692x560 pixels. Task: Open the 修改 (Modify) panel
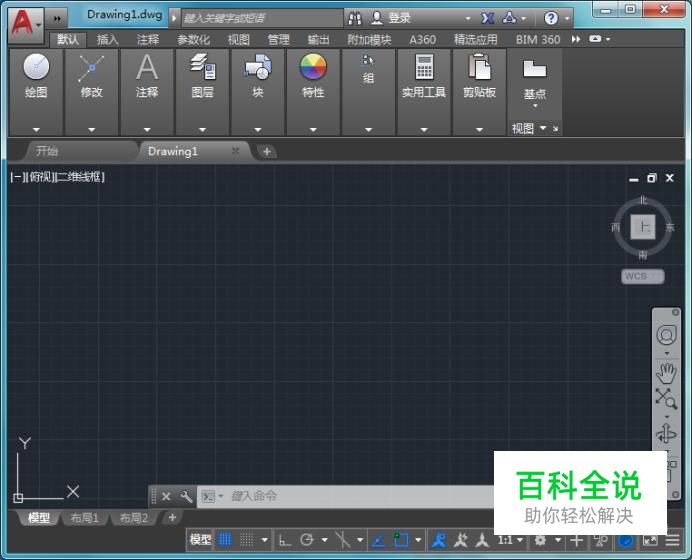(92, 75)
